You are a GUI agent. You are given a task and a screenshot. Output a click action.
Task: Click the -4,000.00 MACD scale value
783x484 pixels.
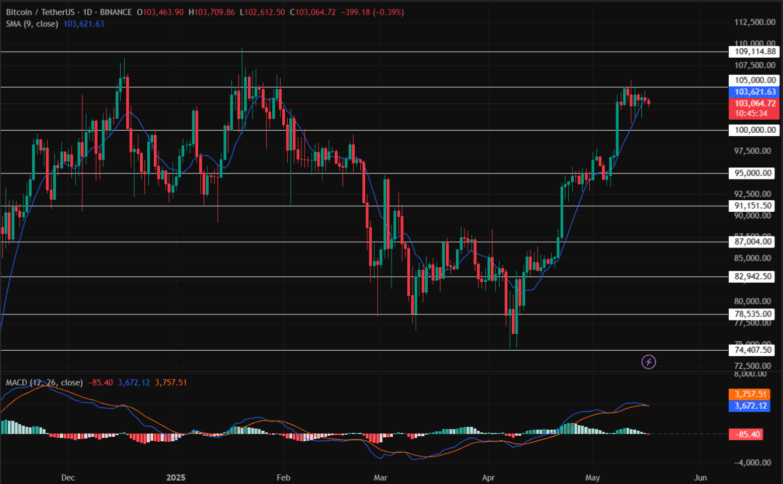point(752,463)
